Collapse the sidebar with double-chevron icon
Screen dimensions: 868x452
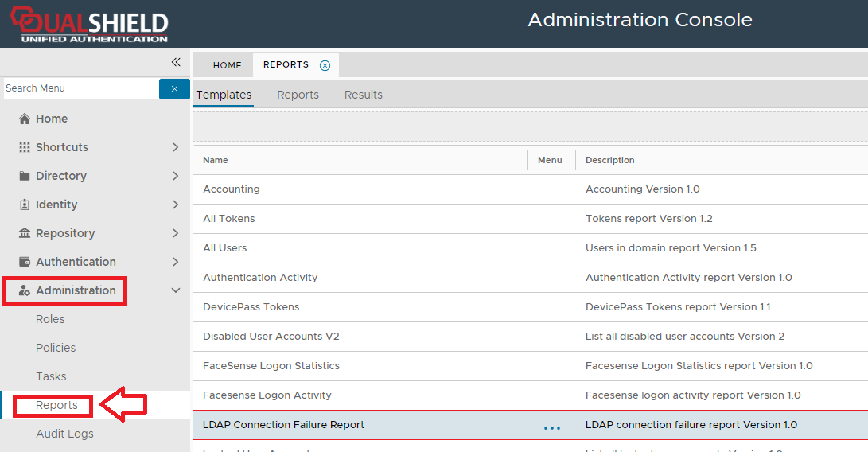tap(176, 62)
